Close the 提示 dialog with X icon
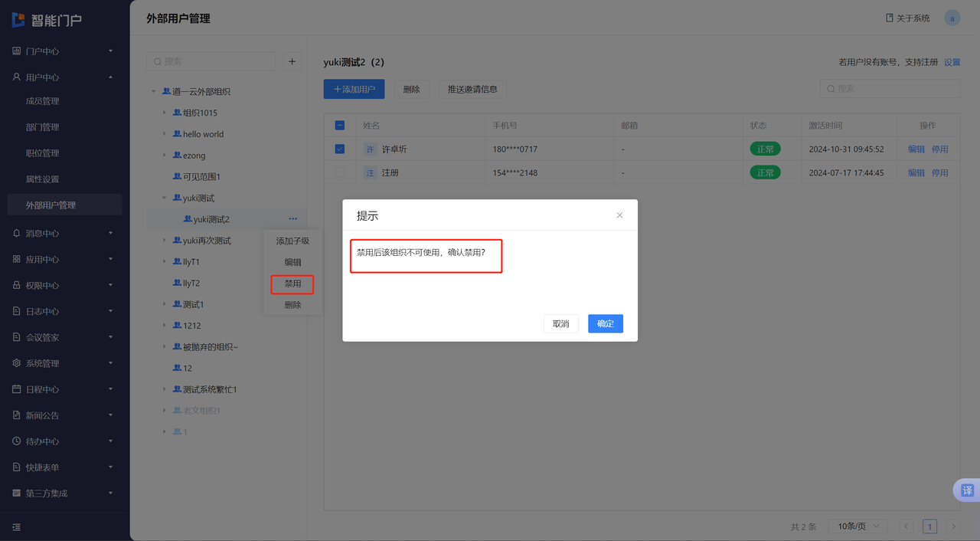This screenshot has height=541, width=980. pos(619,215)
